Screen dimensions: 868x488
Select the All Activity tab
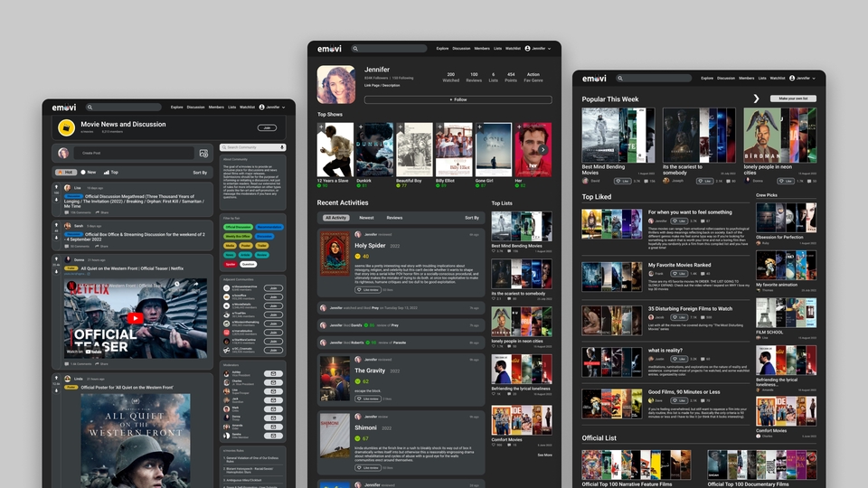335,218
